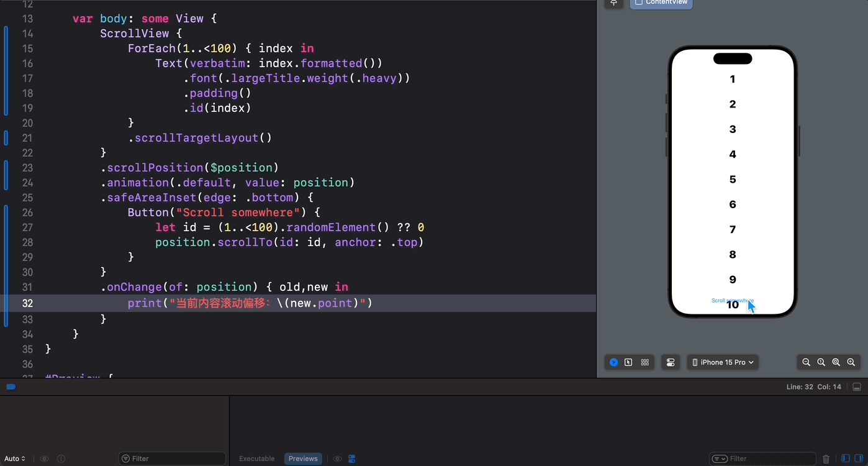Activate the selectable preview mode icon
This screenshot has width=868, height=466.
628,362
